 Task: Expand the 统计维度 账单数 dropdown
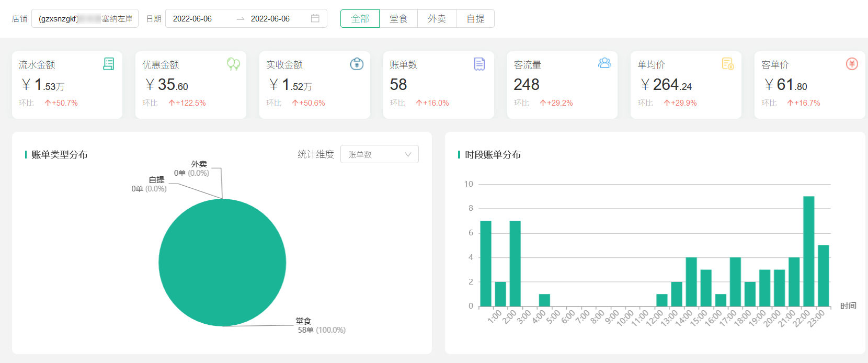click(379, 154)
